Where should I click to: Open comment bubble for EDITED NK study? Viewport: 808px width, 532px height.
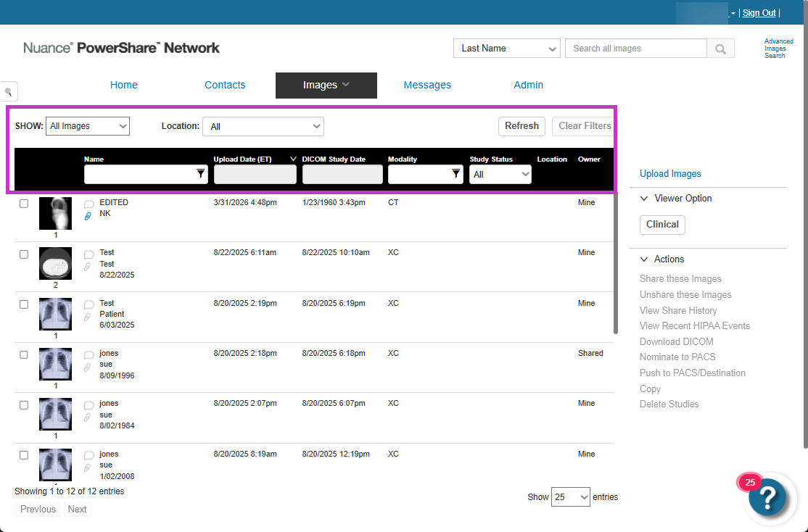(x=88, y=204)
